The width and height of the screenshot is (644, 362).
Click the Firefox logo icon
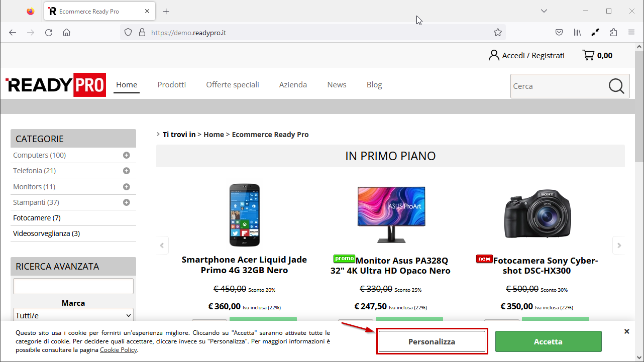[31, 11]
